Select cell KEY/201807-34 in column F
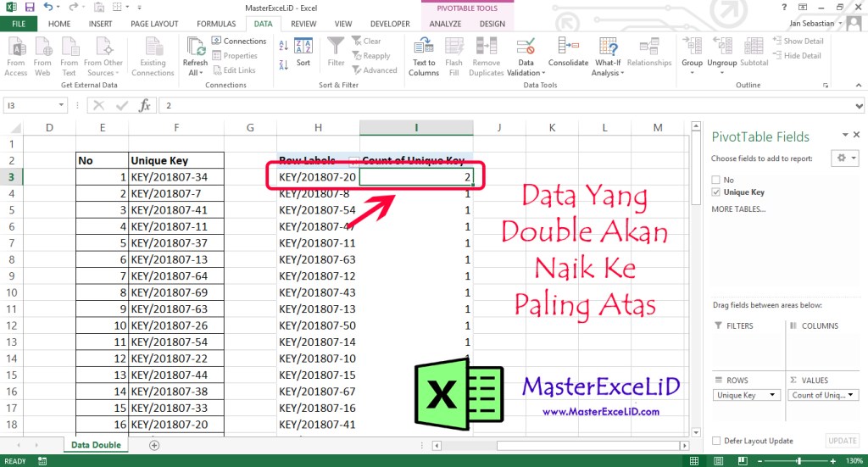 pos(176,177)
